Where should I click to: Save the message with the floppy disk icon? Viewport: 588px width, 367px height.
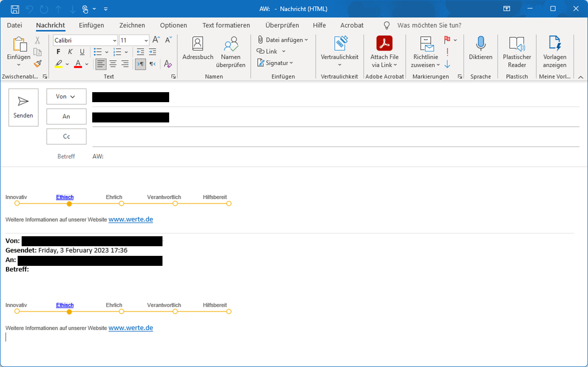[x=15, y=9]
